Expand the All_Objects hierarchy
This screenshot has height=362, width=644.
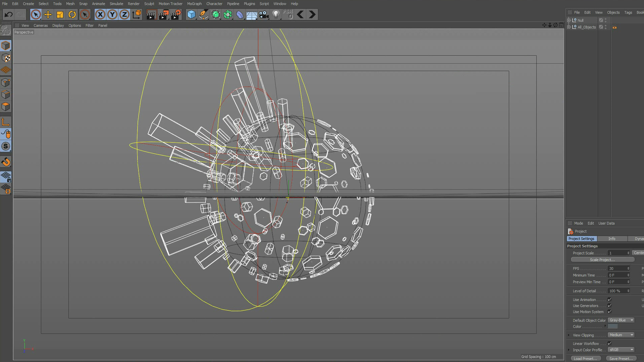(x=569, y=27)
